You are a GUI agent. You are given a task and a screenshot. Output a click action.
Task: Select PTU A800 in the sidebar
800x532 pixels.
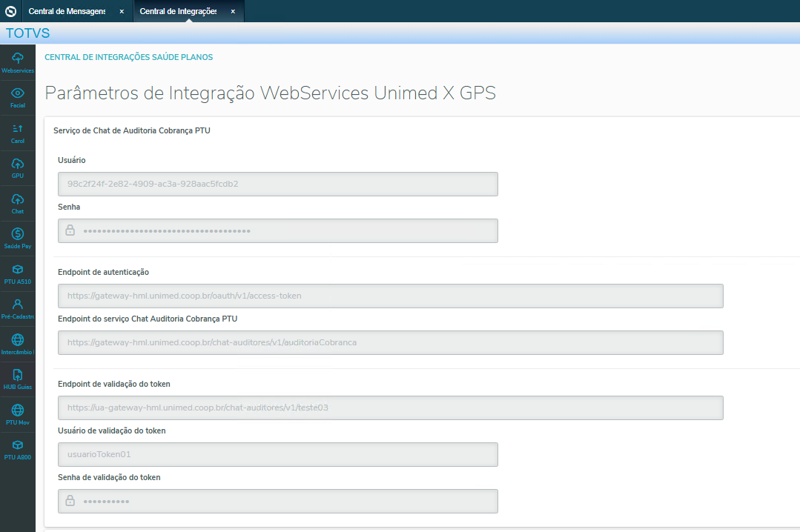coord(17,450)
